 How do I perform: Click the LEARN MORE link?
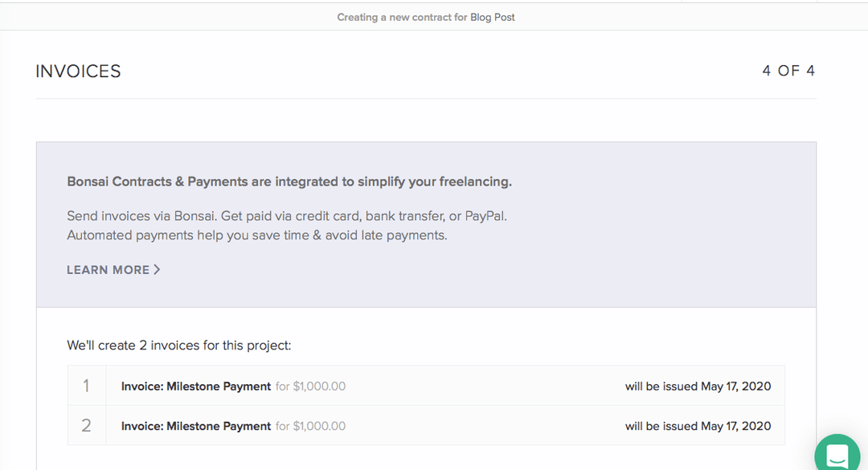108,270
